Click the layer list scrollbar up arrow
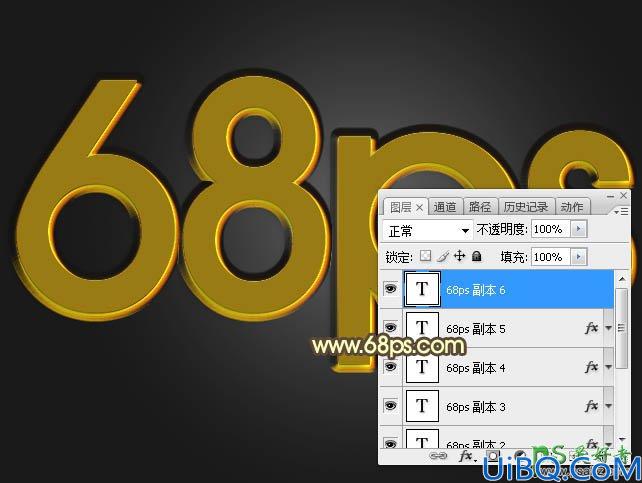This screenshot has width=642, height=483. pyautogui.click(x=622, y=279)
